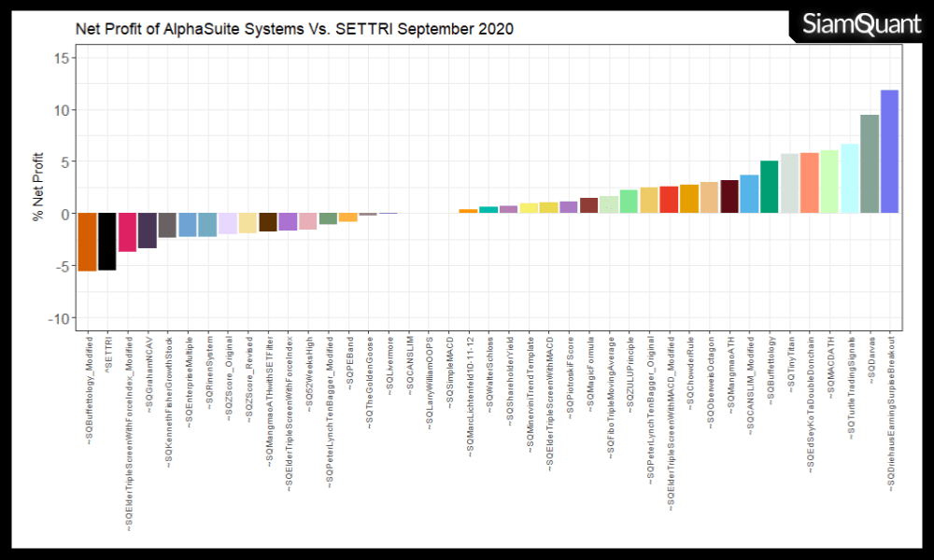Click the ~SQLarryWilliamOOPS x-axis label
The image size is (934, 560).
pos(430,381)
